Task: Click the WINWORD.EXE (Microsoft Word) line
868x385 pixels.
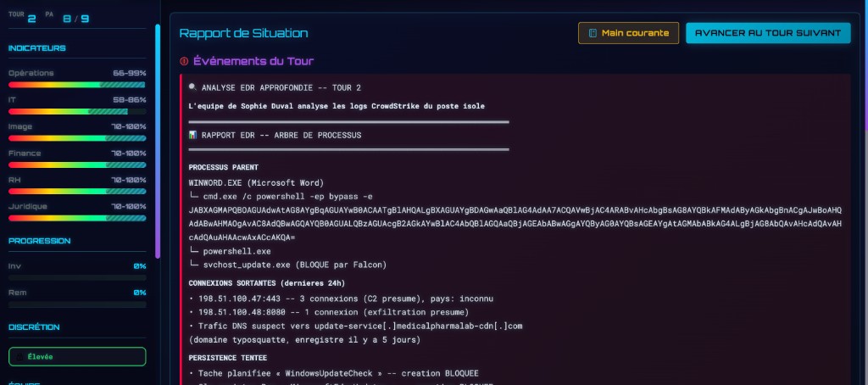Action: (256, 183)
